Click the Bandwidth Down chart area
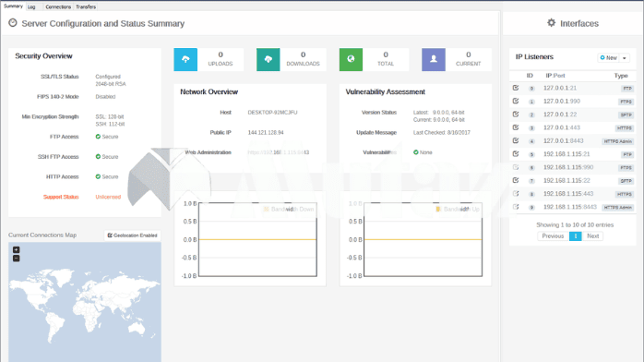Screen dimensions: 644x362 257,239
